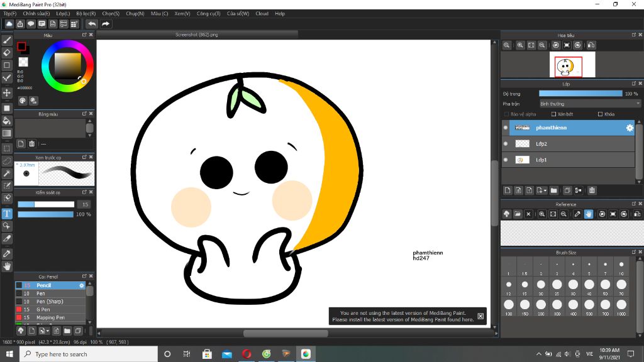Adjust the brush size slider
Screen dimensions: 644x362
(x=45, y=204)
